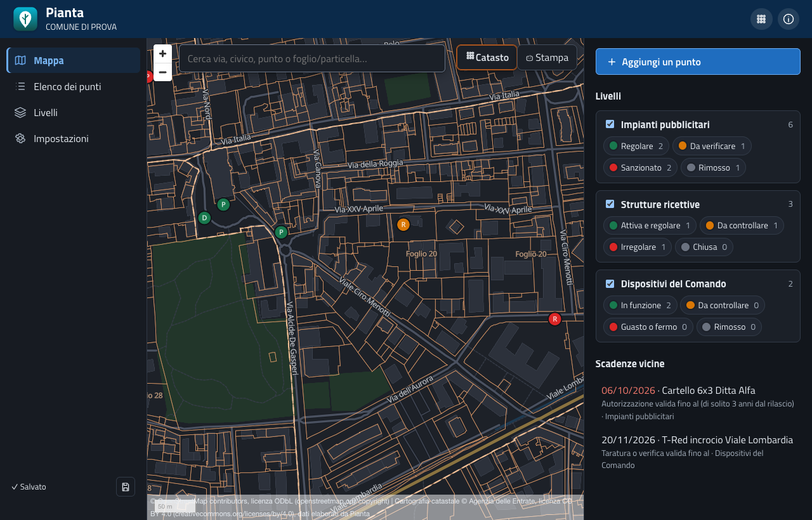This screenshot has width=812, height=520.
Task: Uncheck Strutture ricettive layer checkbox
Action: 610,204
